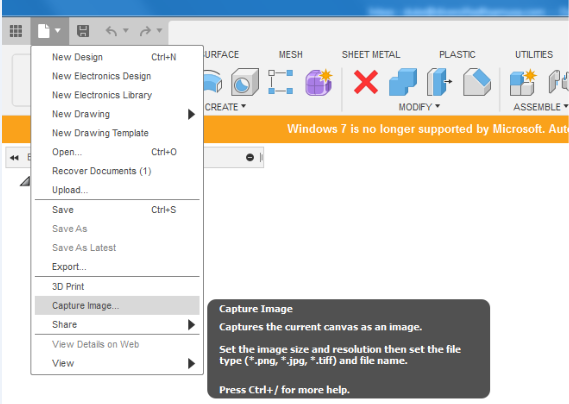The height and width of the screenshot is (404, 569).
Task: Select the Hole tool icon in Create
Action: (x=245, y=82)
